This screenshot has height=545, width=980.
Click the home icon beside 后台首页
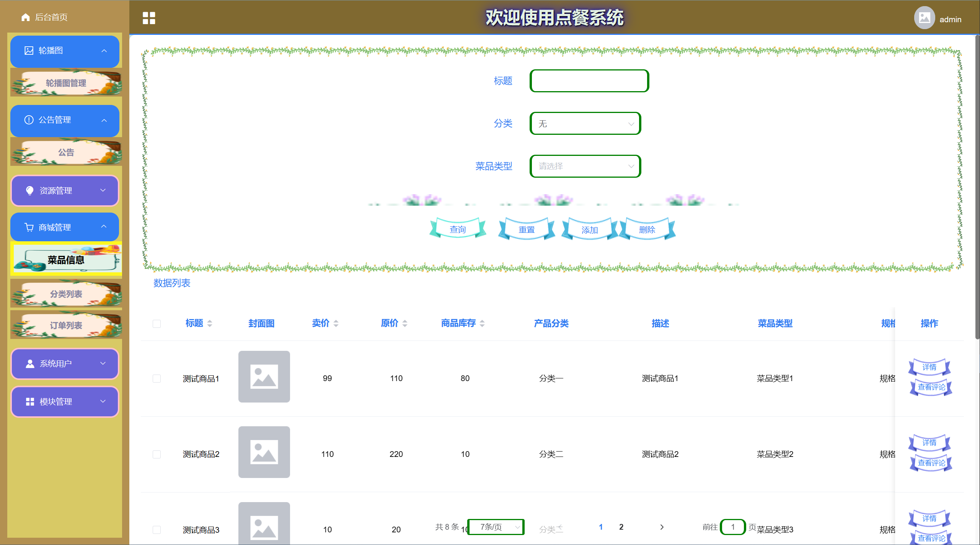(26, 17)
